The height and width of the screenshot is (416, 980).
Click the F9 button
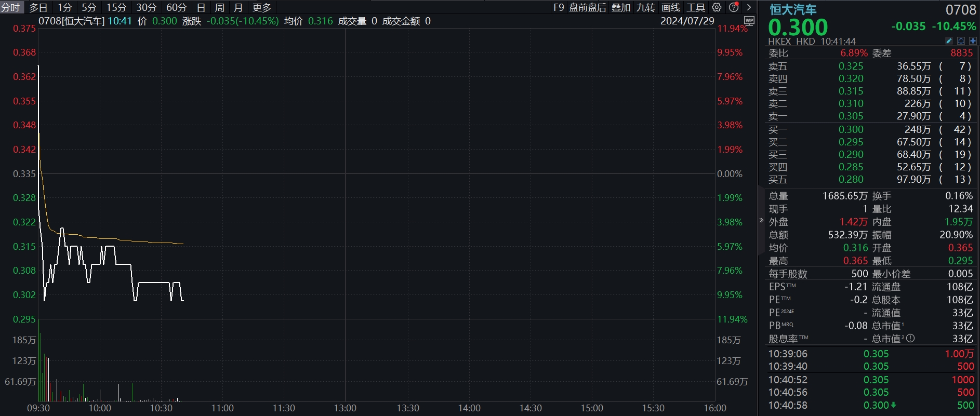point(559,7)
